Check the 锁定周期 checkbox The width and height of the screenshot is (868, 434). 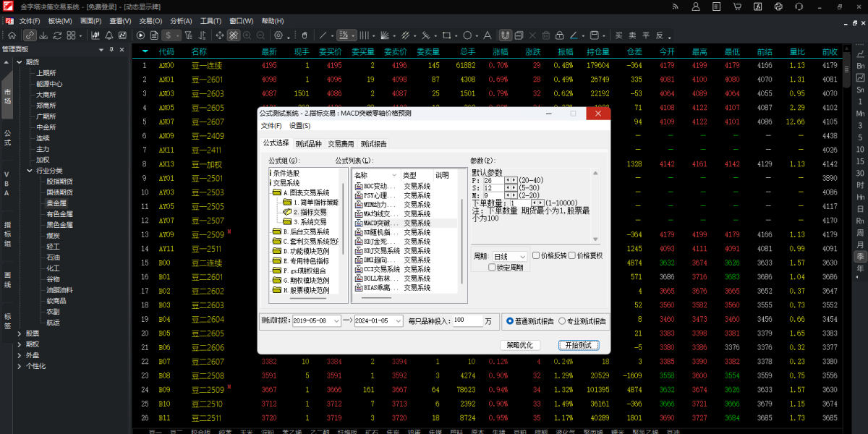pyautogui.click(x=492, y=267)
